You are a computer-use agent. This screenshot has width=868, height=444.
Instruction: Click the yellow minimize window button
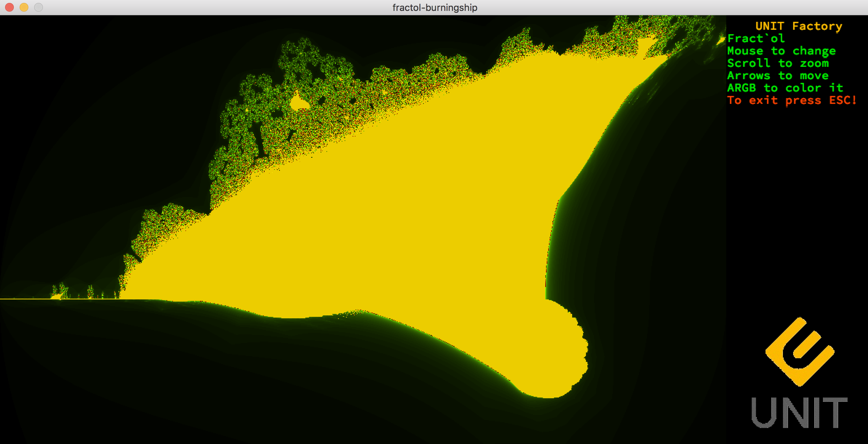click(x=24, y=7)
